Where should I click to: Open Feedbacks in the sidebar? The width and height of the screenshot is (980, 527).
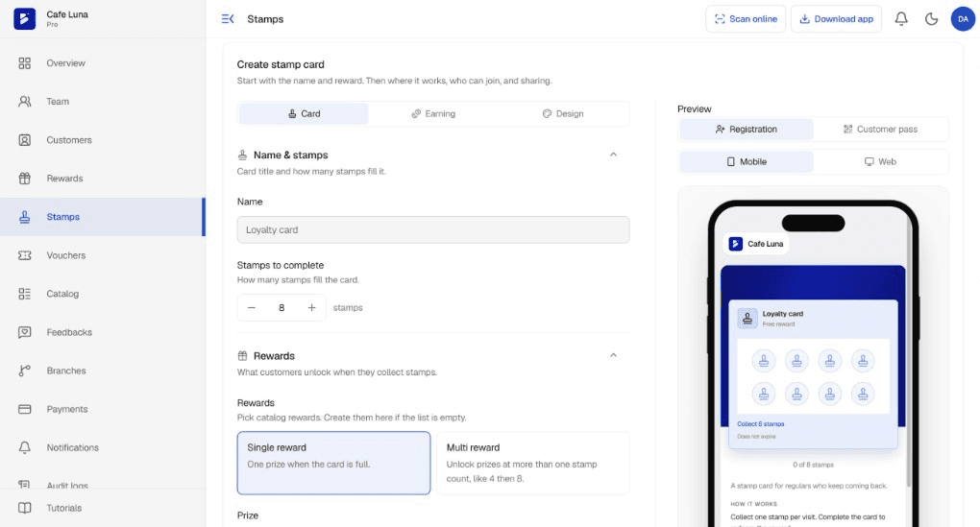pyautogui.click(x=103, y=332)
